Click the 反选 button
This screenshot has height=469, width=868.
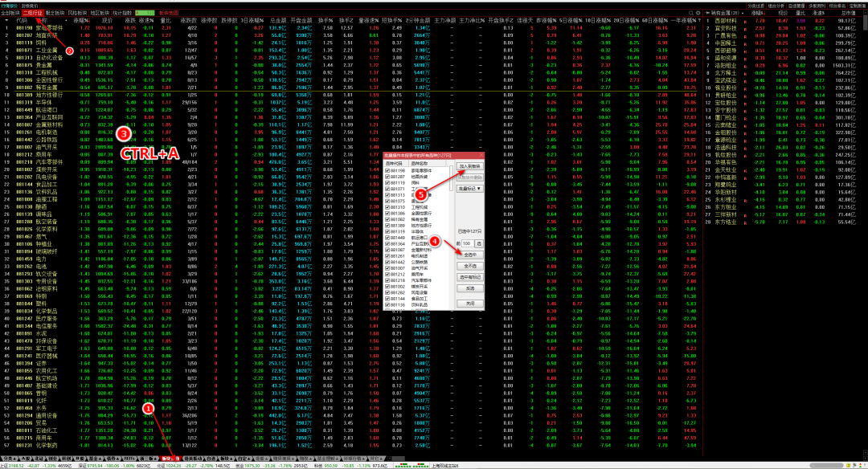pyautogui.click(x=470, y=288)
